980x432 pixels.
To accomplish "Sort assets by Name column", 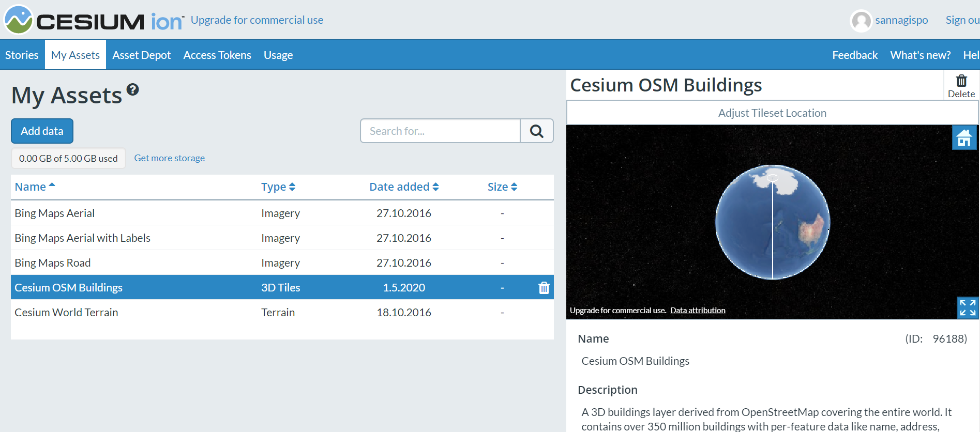I will point(35,187).
